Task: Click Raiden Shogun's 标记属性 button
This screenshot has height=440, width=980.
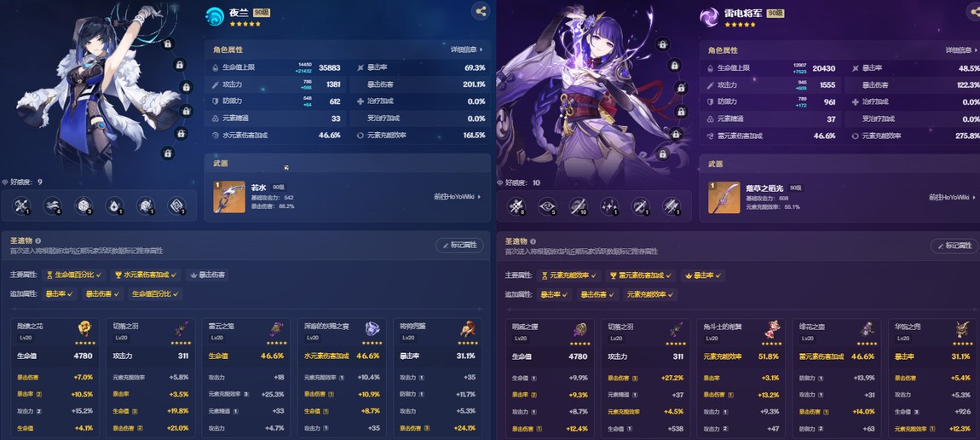Action: click(x=954, y=246)
